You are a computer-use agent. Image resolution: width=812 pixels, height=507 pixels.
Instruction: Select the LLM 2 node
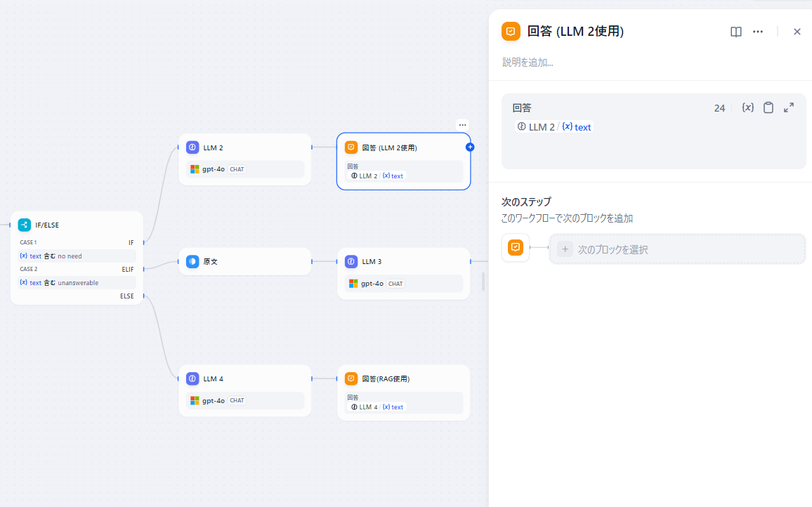[x=245, y=159]
